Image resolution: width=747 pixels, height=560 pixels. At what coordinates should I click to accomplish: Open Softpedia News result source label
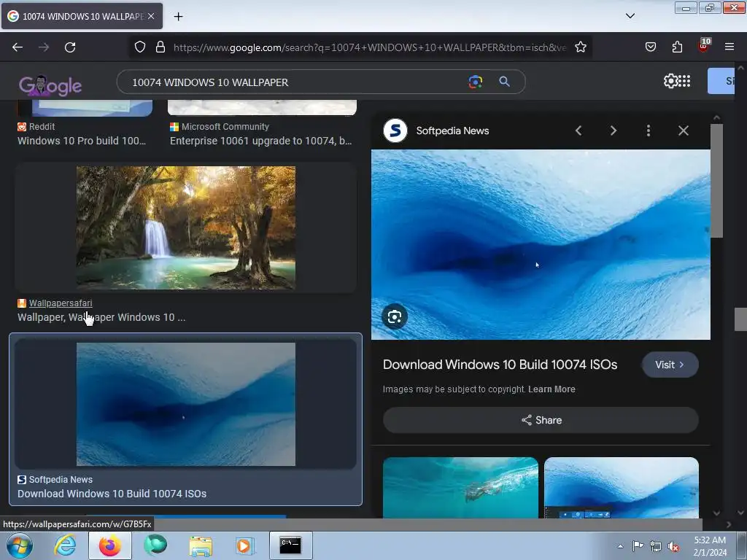61,480
